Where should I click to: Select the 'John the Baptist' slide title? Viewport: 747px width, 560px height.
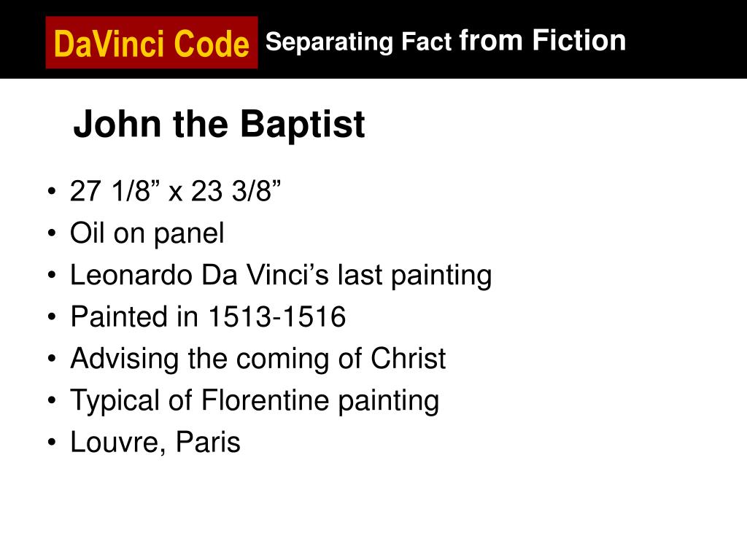click(219, 124)
